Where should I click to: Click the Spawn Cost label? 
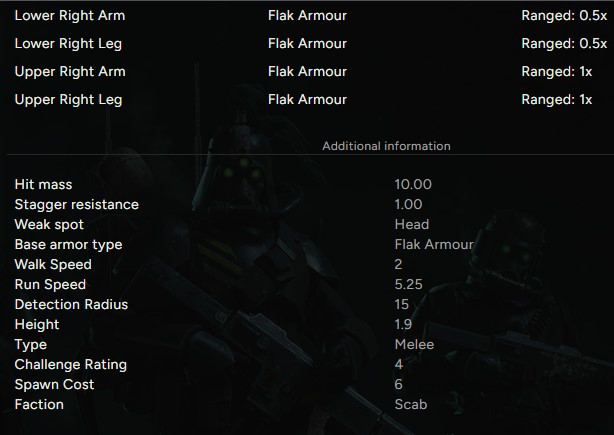pyautogui.click(x=55, y=385)
